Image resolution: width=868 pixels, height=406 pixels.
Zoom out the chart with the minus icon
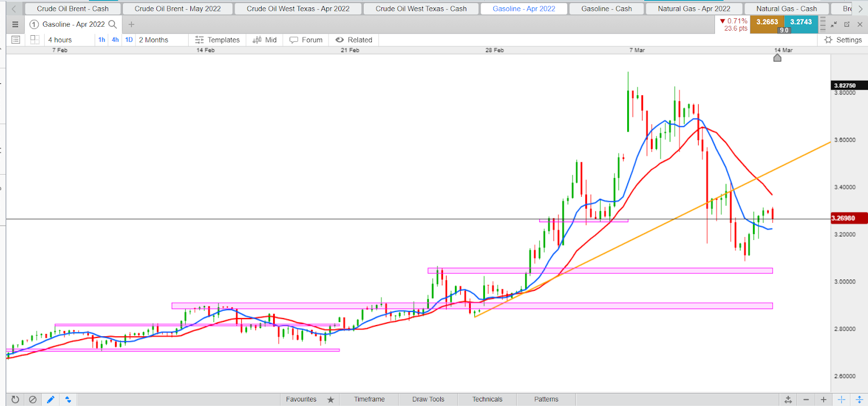[806, 399]
